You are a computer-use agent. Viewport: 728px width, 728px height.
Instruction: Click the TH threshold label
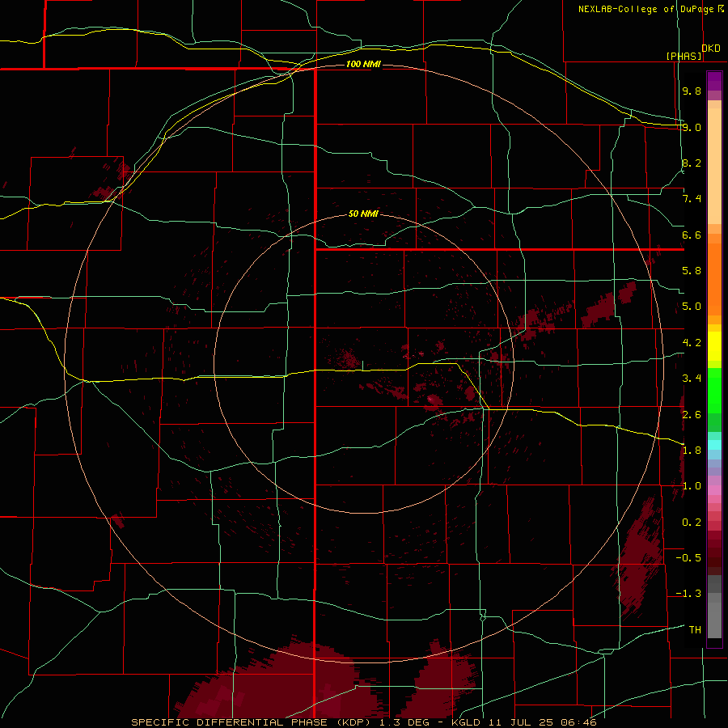695,629
